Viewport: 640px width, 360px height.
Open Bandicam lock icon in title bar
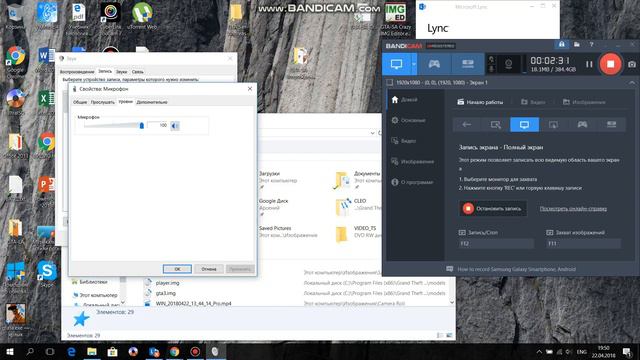(562, 44)
